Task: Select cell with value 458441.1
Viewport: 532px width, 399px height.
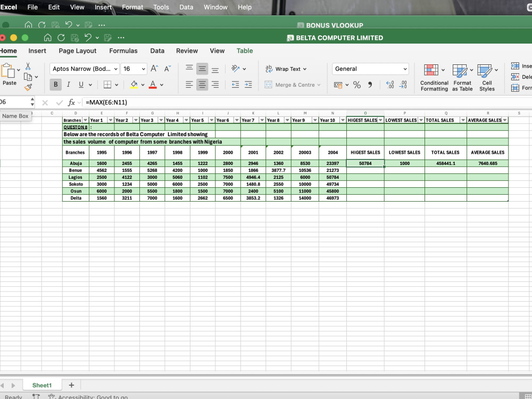Action: coord(445,163)
